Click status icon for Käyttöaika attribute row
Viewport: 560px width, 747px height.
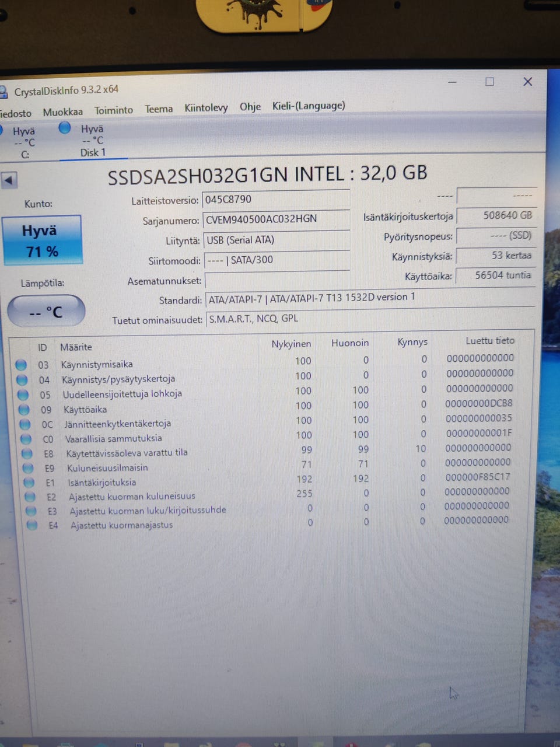pos(24,410)
